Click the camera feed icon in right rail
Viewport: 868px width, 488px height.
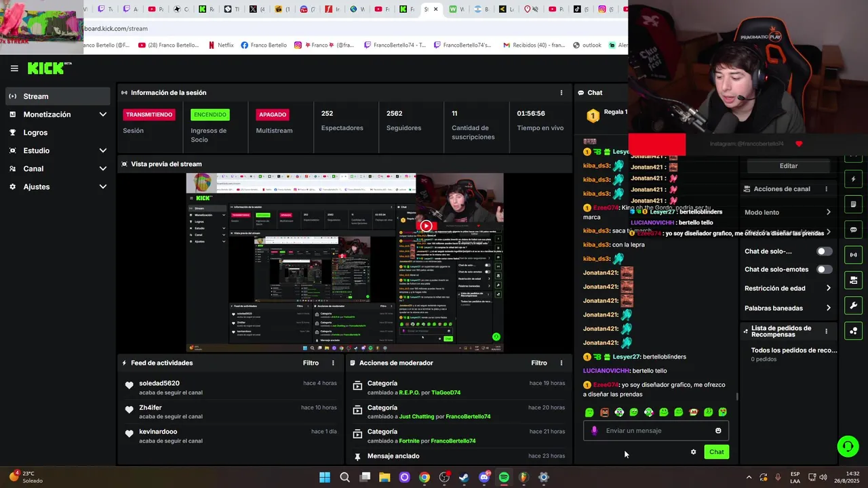pyautogui.click(x=853, y=280)
